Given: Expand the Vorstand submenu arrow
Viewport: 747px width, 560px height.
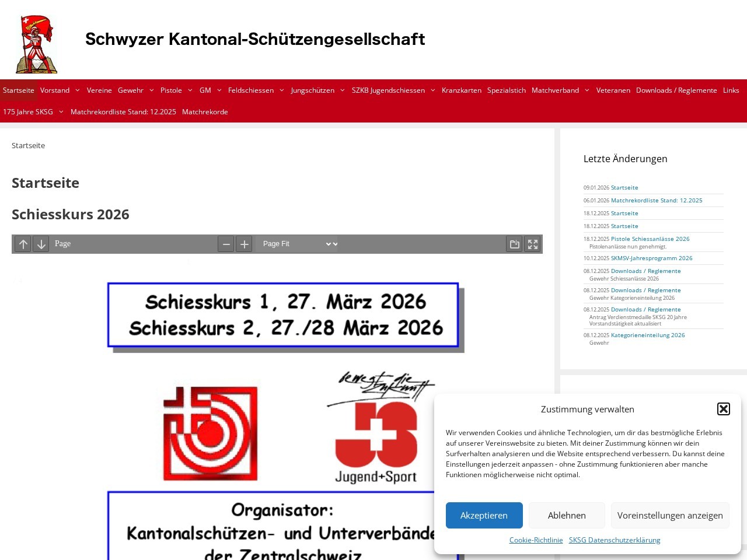Looking at the screenshot, I should click(x=77, y=90).
